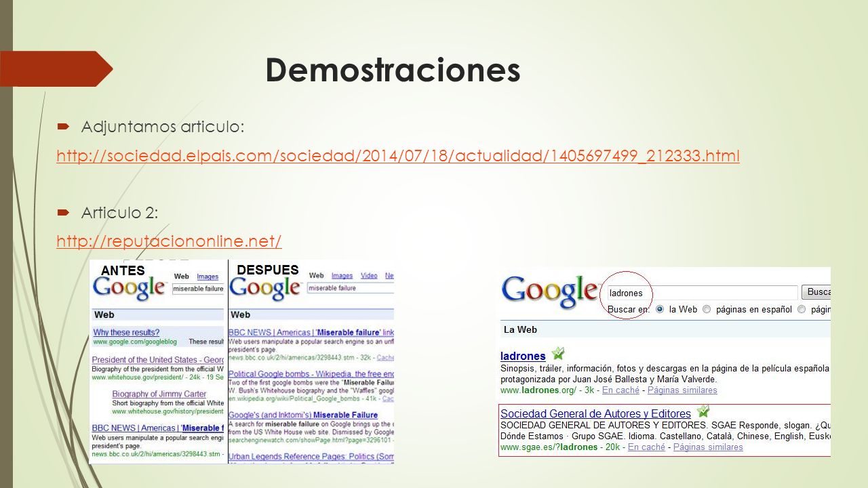Open 'En caché' for the ladrones.org result
Image resolution: width=868 pixels, height=488 pixels.
(x=622, y=390)
